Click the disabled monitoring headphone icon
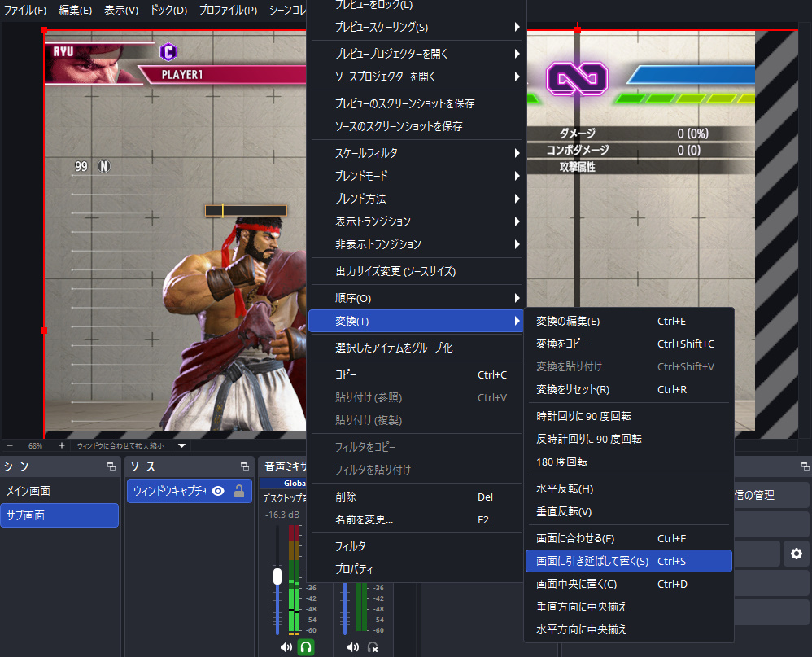812x657 pixels. (373, 646)
